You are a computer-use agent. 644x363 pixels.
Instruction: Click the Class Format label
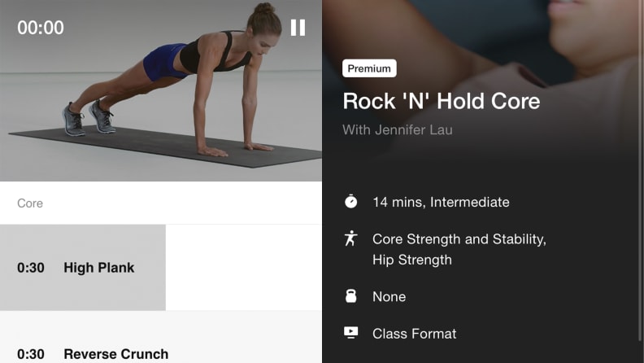click(x=414, y=334)
